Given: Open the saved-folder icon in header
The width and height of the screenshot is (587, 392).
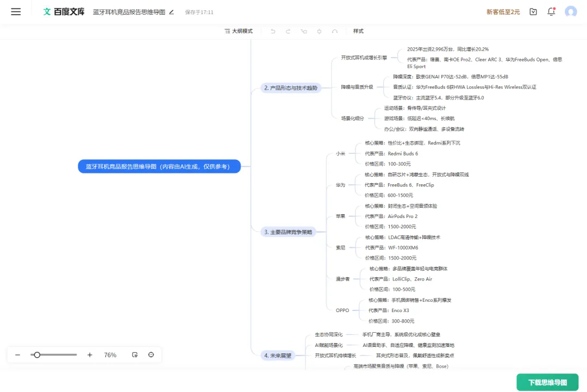Looking at the screenshot, I should coord(533,12).
